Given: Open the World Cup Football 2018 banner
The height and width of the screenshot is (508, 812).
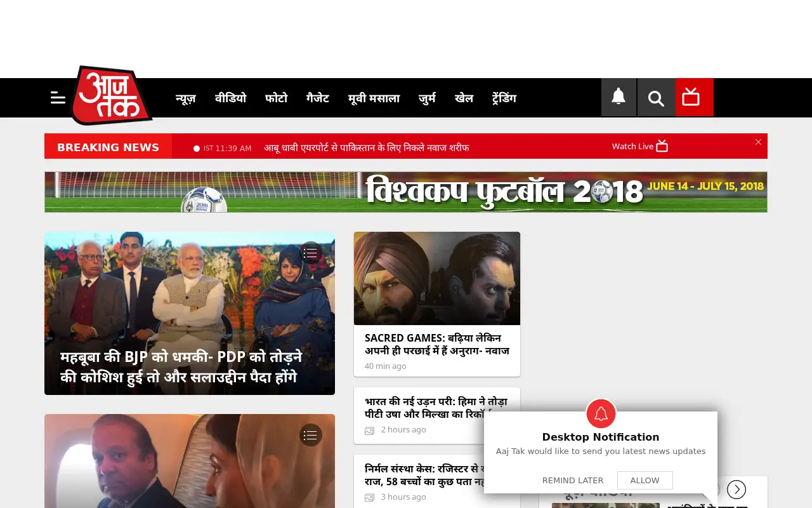Looking at the screenshot, I should 406,192.
